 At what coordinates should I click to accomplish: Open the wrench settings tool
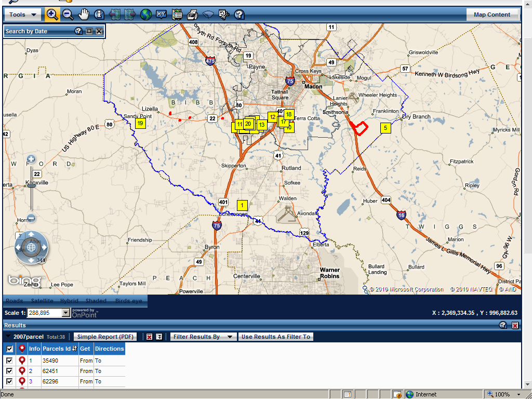click(223, 15)
